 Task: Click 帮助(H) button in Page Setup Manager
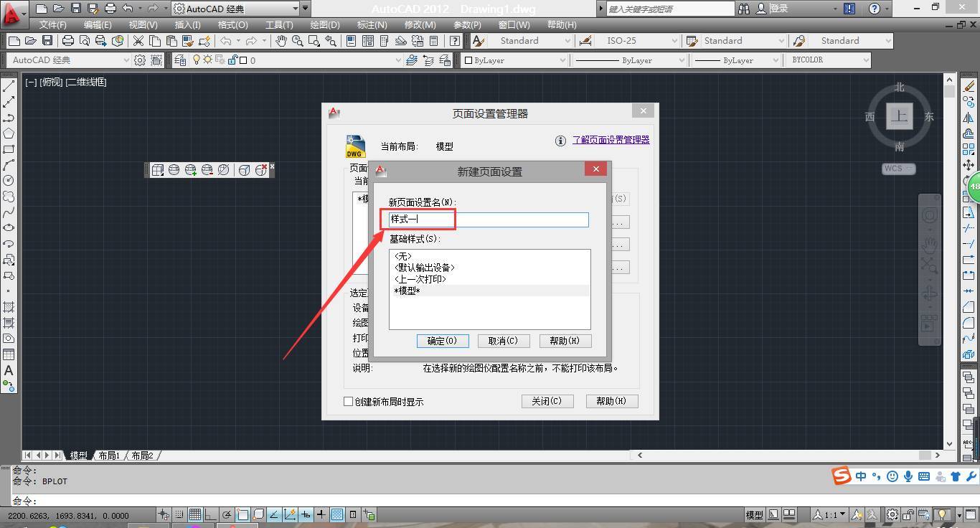click(x=612, y=401)
